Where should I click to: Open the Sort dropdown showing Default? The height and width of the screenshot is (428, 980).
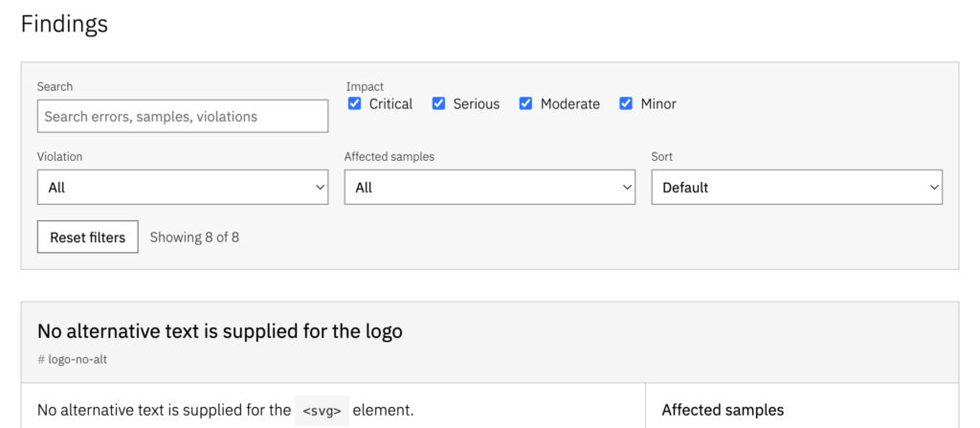[x=797, y=187]
